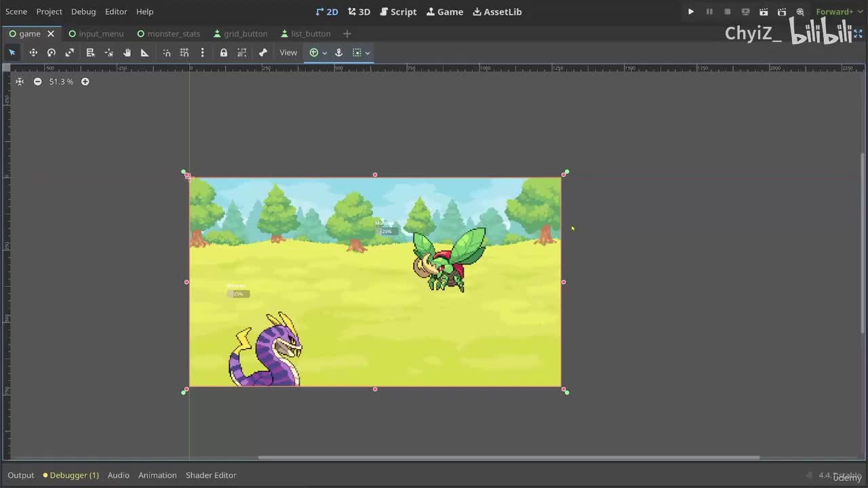Toggle smart snapping
Image resolution: width=868 pixels, height=488 pixels.
[x=167, y=53]
